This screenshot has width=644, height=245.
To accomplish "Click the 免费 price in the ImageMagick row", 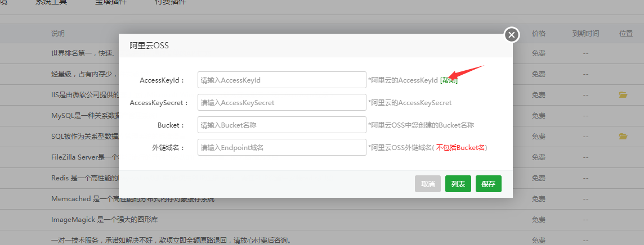I will pyautogui.click(x=538, y=220).
